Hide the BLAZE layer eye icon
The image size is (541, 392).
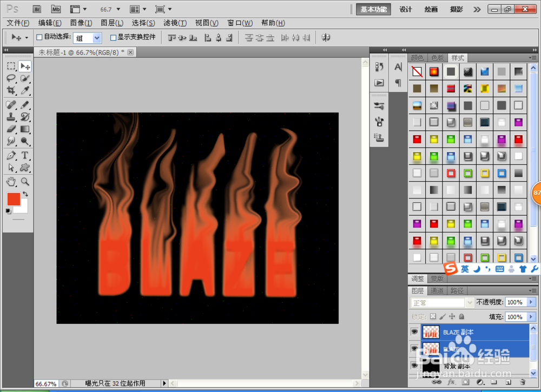(414, 349)
